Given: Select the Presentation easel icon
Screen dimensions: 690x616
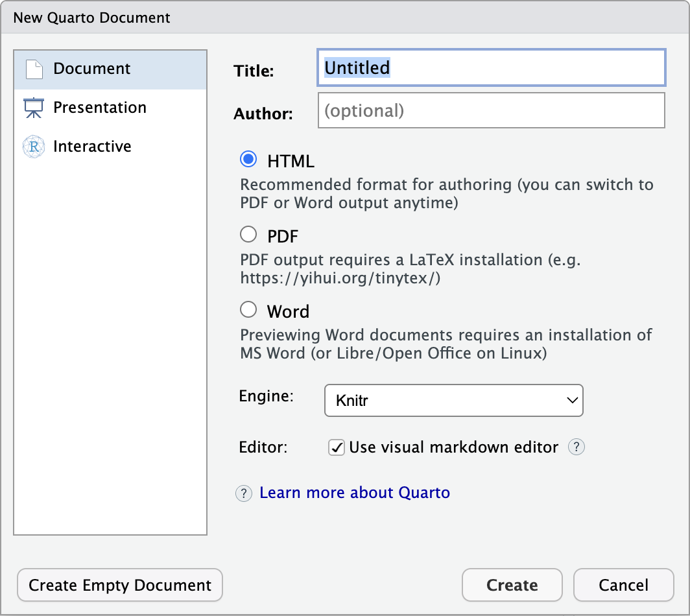Looking at the screenshot, I should click(33, 107).
